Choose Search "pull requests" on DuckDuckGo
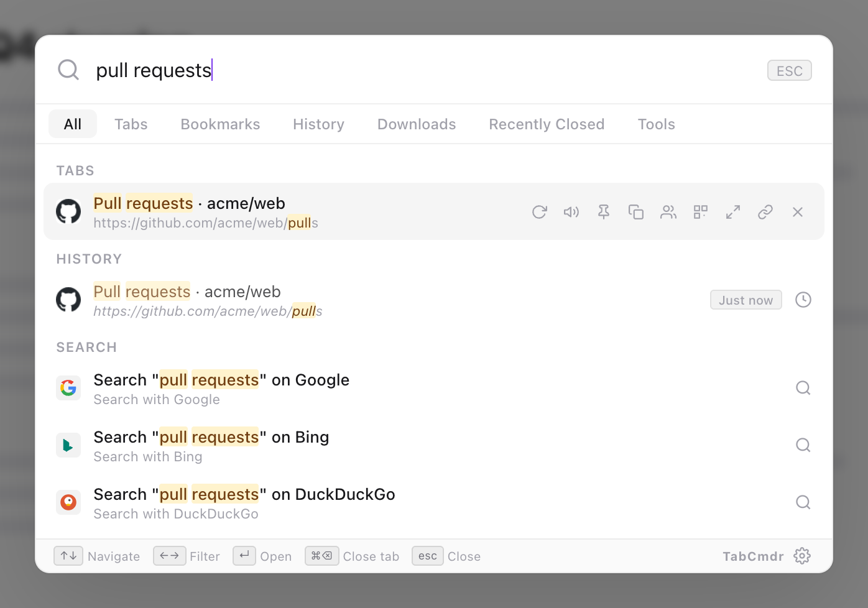Image resolution: width=868 pixels, height=608 pixels. pos(434,502)
